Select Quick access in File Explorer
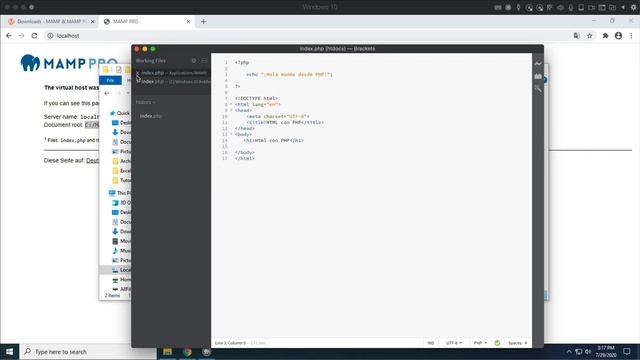Screen dimensions: 640x360 (120, 113)
